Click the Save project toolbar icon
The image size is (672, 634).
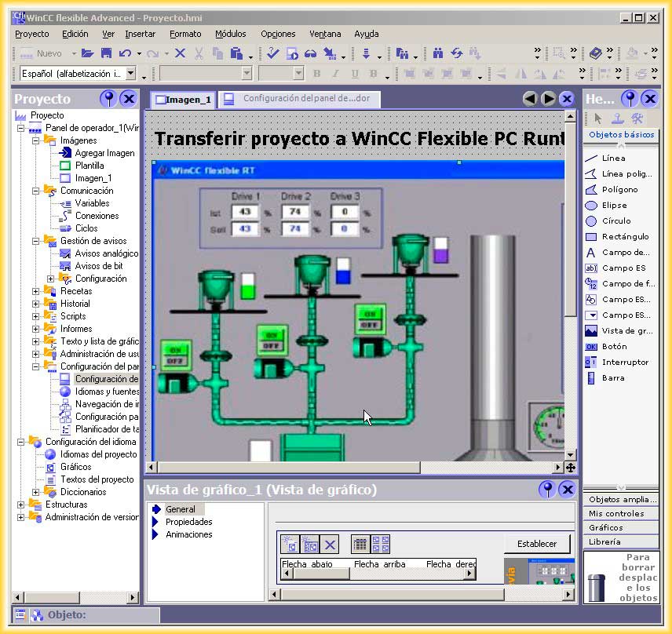[105, 53]
